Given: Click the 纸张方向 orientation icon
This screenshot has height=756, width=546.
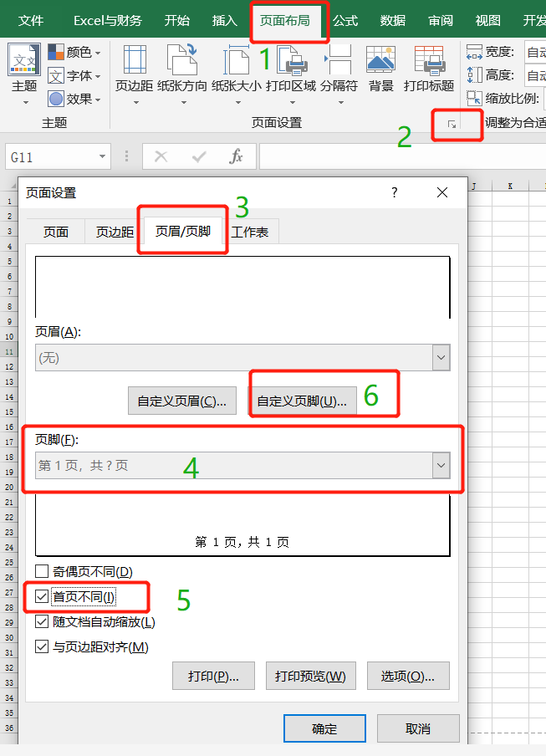Looking at the screenshot, I should tap(182, 59).
